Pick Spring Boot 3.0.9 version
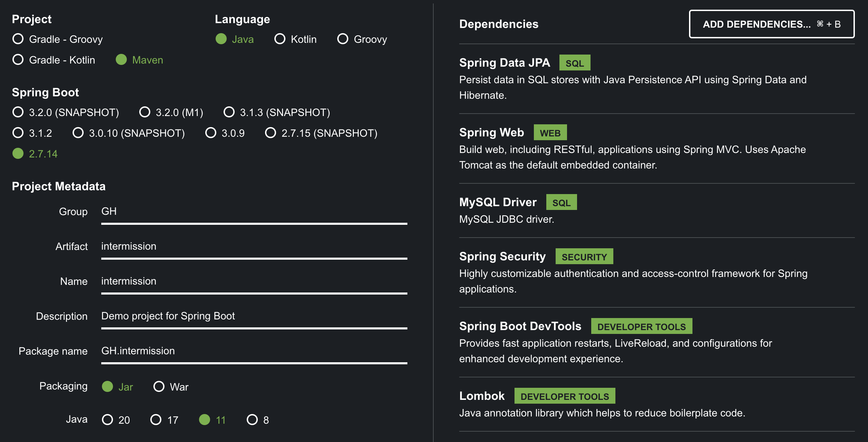This screenshot has width=868, height=442. point(211,133)
